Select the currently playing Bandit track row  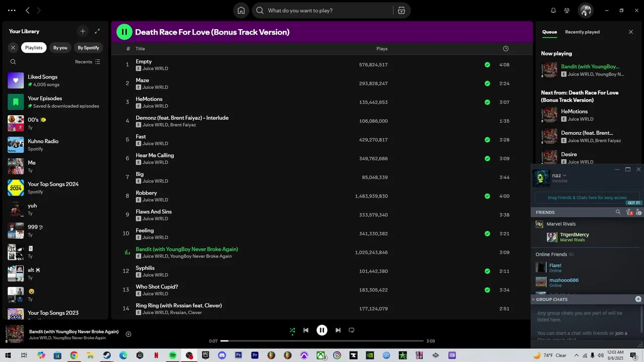(322, 252)
